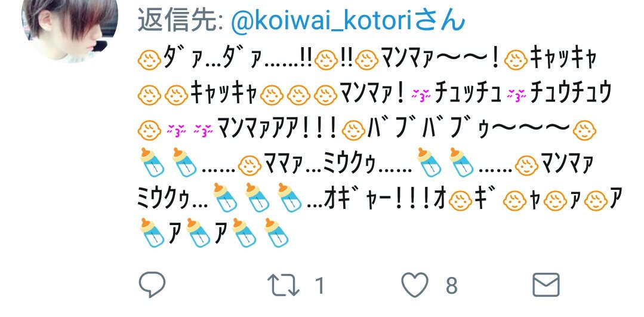Click the マンマァ〜〜! text in the first line
This screenshot has height=317, width=644.
point(440,60)
